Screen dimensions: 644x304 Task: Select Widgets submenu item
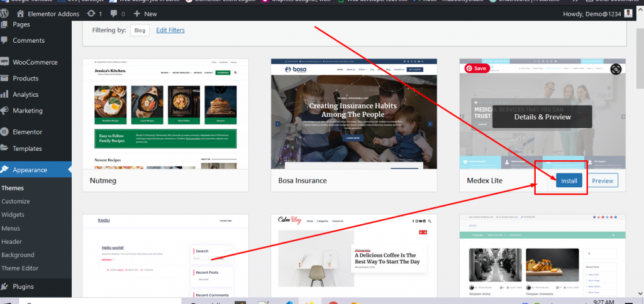point(13,215)
